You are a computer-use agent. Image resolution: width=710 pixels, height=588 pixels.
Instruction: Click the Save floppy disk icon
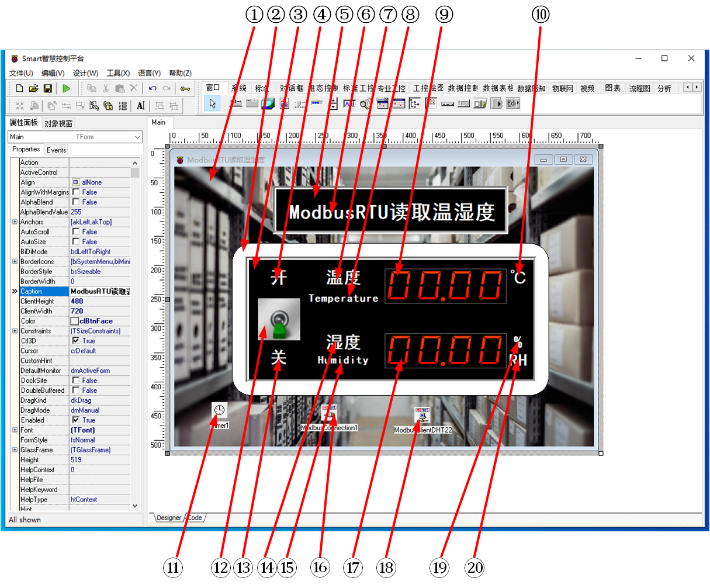[x=47, y=88]
